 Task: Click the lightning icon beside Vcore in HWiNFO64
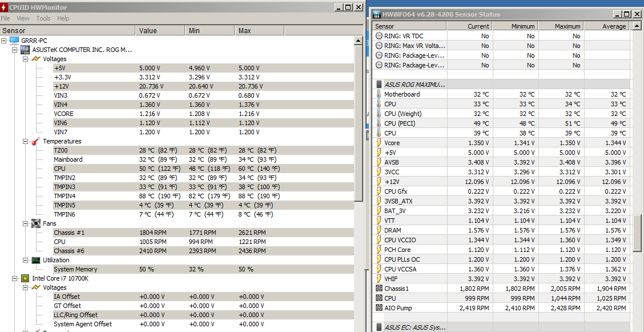click(379, 143)
